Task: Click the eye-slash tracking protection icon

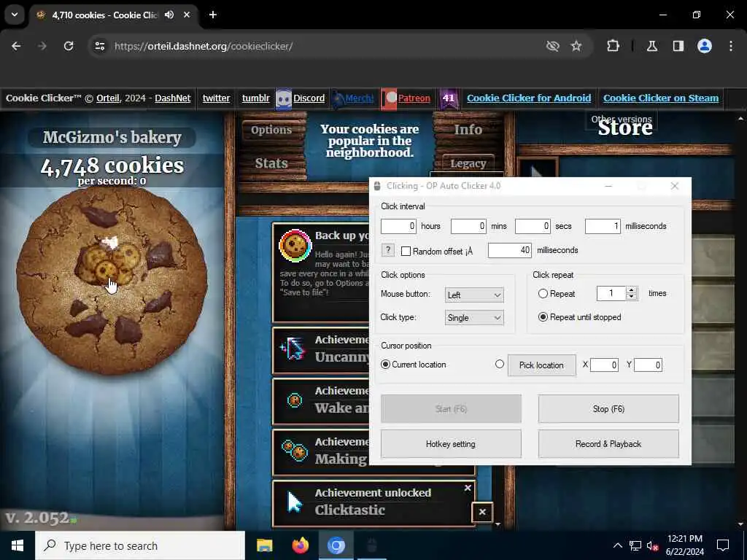Action: (553, 46)
